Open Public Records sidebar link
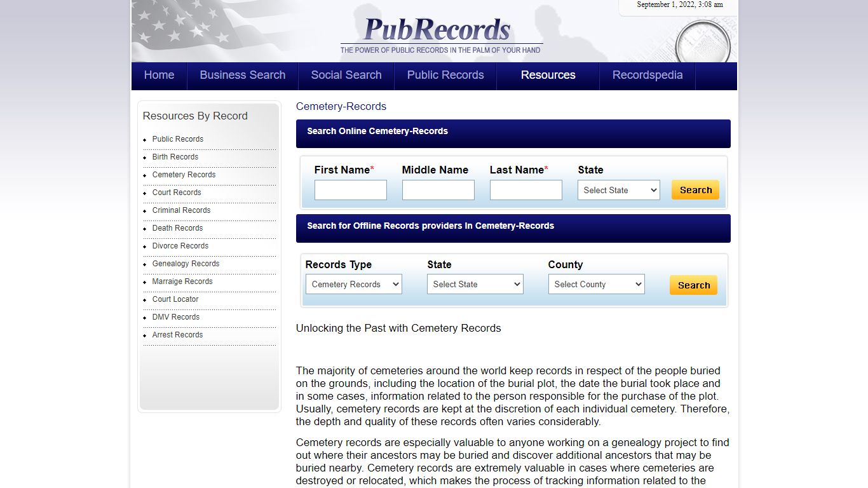 [x=178, y=139]
